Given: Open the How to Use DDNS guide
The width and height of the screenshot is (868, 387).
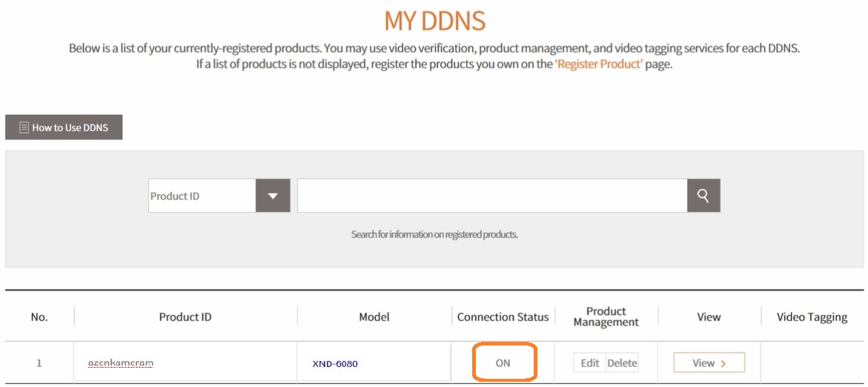Looking at the screenshot, I should pos(64,128).
